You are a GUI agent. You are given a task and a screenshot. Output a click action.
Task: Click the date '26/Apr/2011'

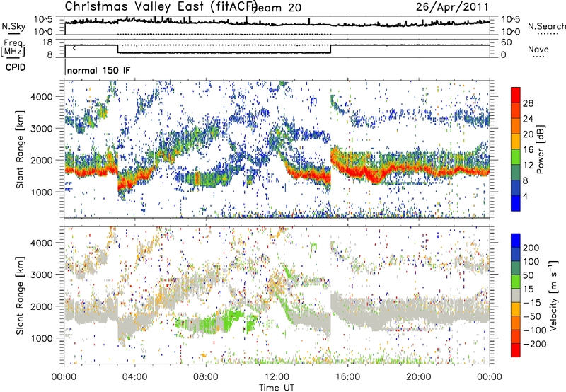click(452, 6)
